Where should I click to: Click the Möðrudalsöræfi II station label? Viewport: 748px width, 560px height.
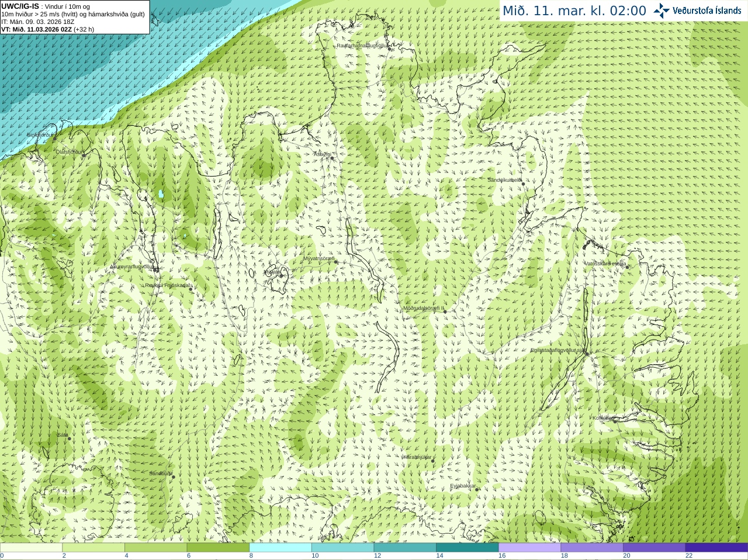point(423,308)
